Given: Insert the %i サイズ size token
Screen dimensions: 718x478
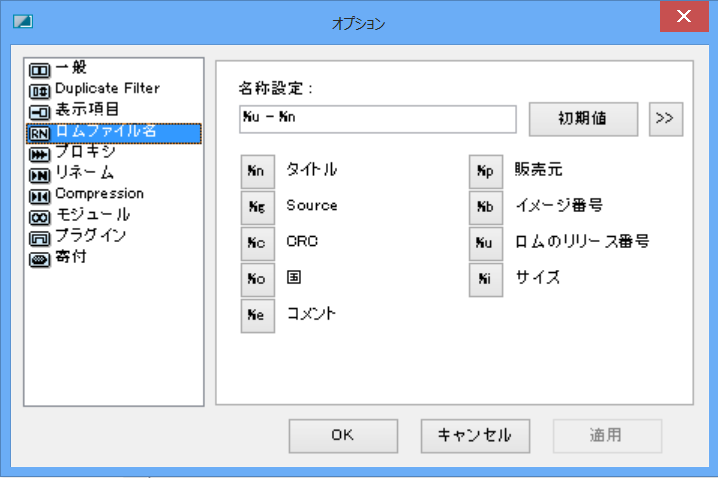Looking at the screenshot, I should tap(486, 280).
